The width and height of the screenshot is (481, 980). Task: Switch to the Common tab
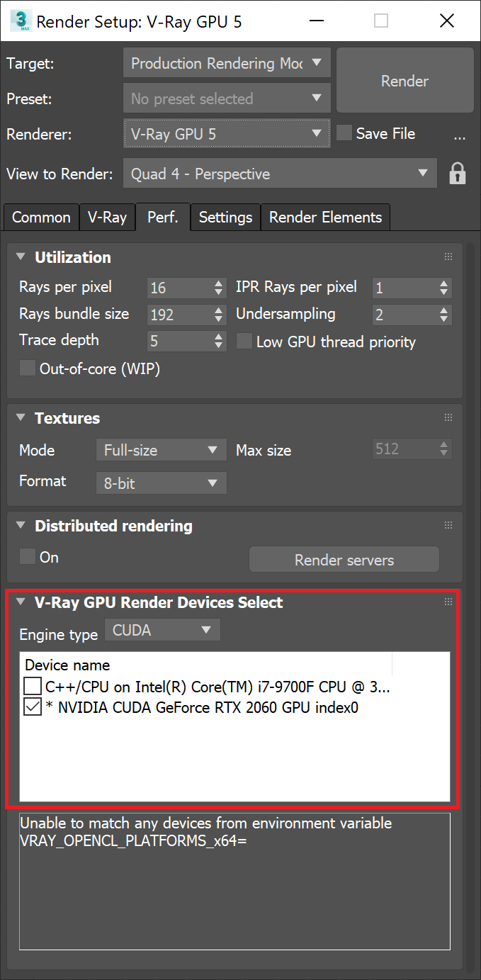pos(40,217)
